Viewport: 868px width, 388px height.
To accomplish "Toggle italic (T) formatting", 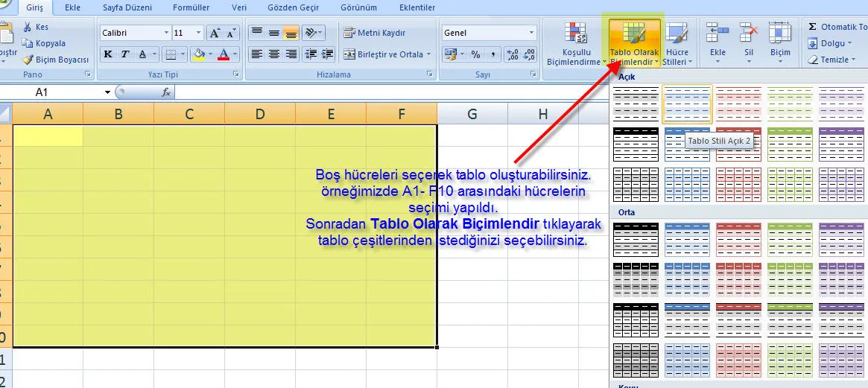I will coord(125,54).
